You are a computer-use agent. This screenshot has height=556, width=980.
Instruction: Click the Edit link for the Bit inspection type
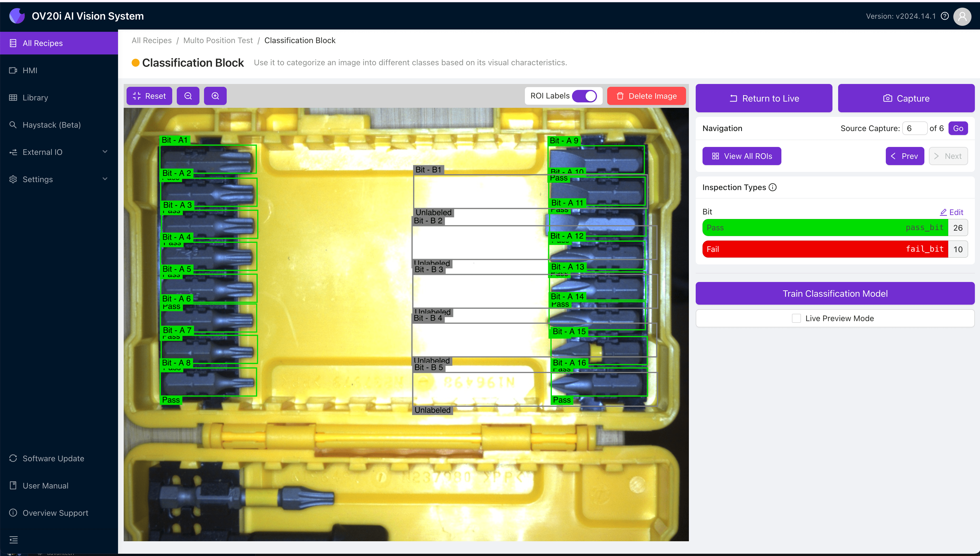pyautogui.click(x=951, y=212)
